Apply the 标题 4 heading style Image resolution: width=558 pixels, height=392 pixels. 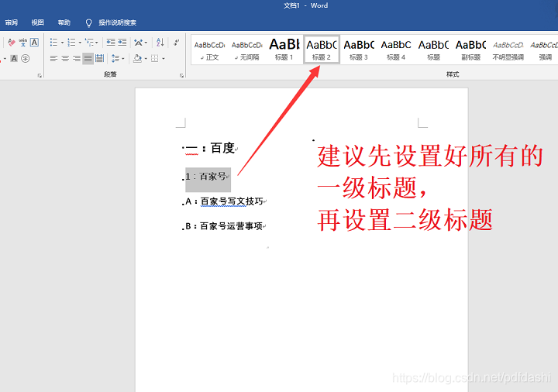click(x=396, y=50)
